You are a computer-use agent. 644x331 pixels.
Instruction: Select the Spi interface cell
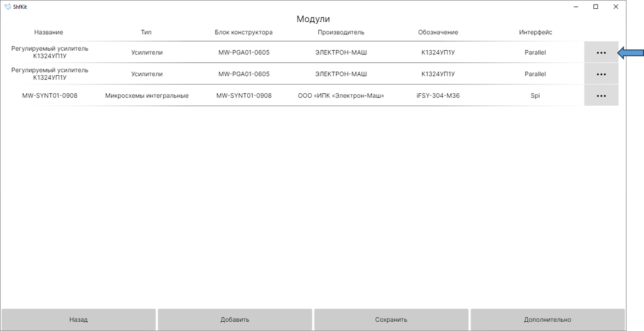coord(535,96)
